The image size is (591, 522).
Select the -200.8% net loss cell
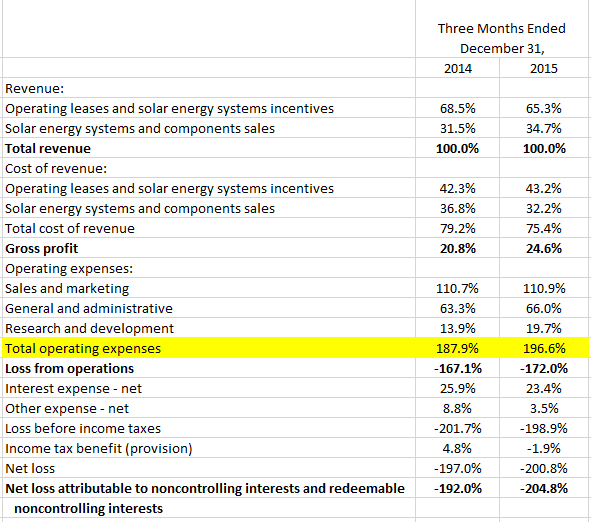coord(544,468)
